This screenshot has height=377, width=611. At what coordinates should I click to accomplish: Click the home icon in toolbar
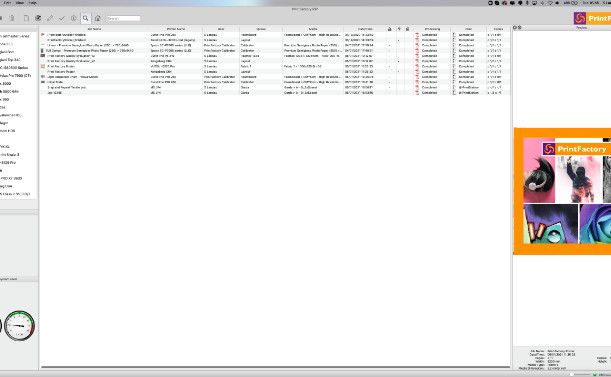coord(98,18)
